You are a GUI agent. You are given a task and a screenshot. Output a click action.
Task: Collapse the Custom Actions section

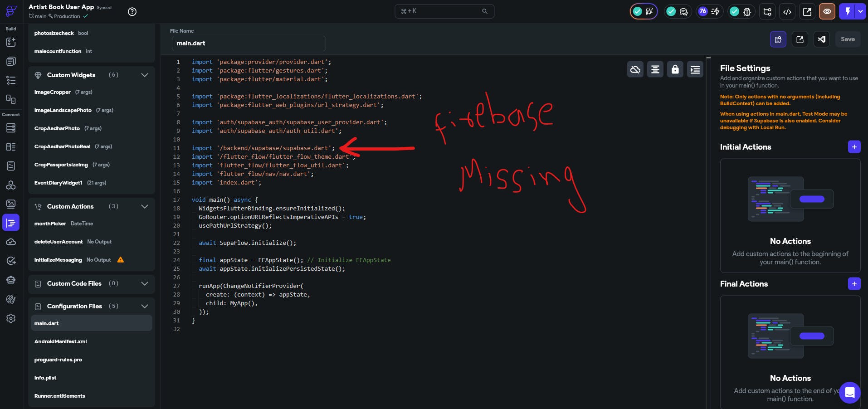145,207
